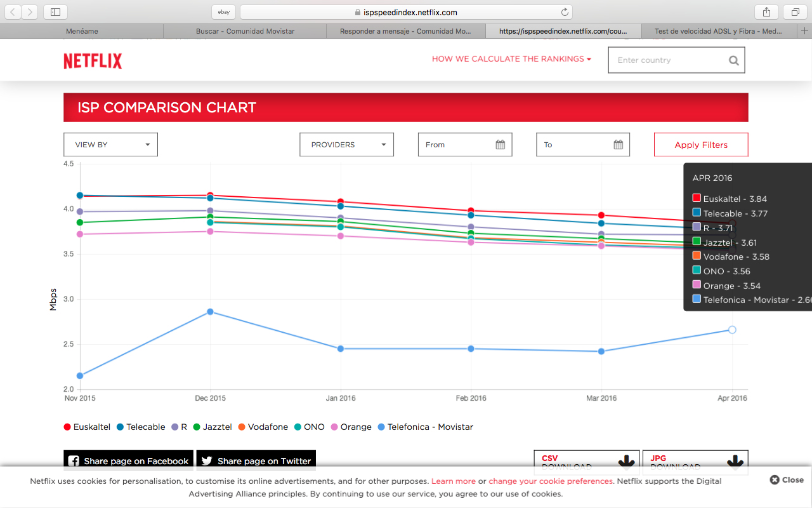The image size is (812, 508).
Task: Click Jazztel green swatch in tooltip
Action: (x=697, y=242)
